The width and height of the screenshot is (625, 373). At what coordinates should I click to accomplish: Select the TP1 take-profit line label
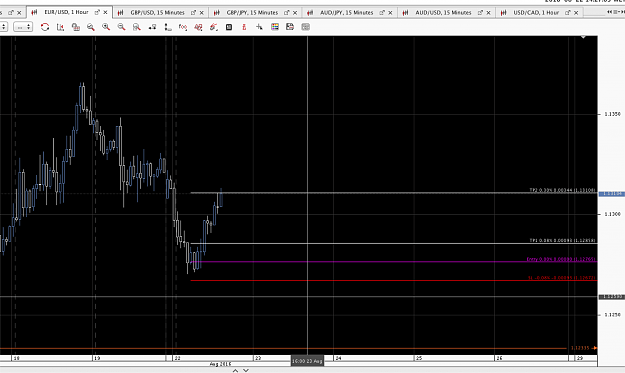click(562, 241)
